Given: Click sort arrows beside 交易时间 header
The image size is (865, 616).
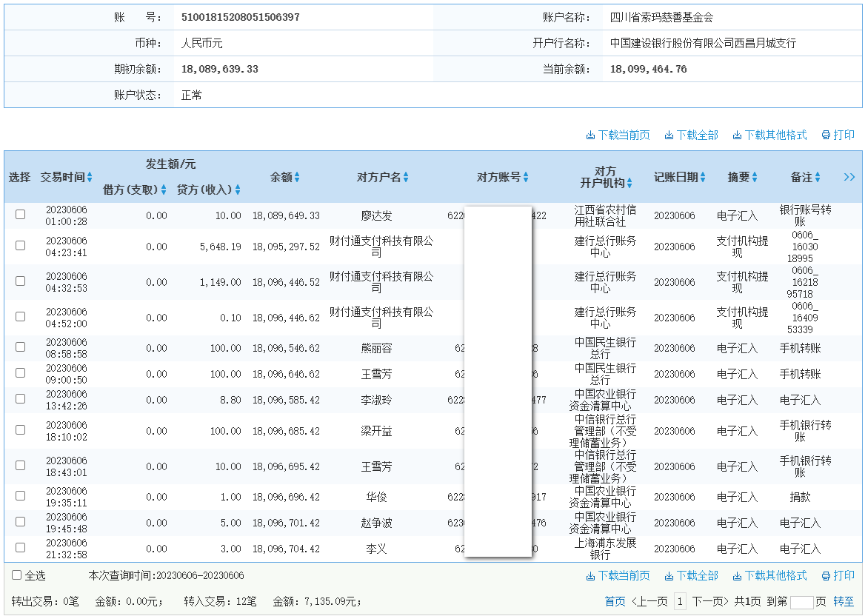Looking at the screenshot, I should pos(90,178).
